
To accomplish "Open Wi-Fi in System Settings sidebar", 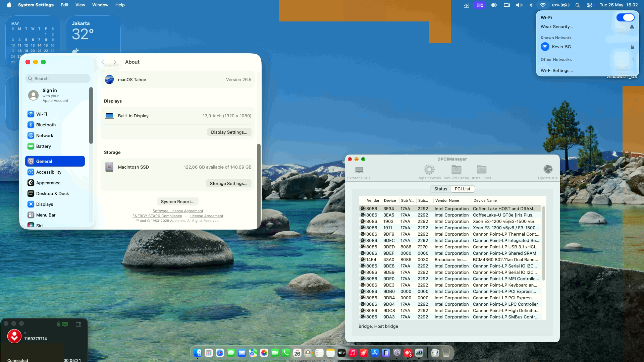I will point(55,114).
